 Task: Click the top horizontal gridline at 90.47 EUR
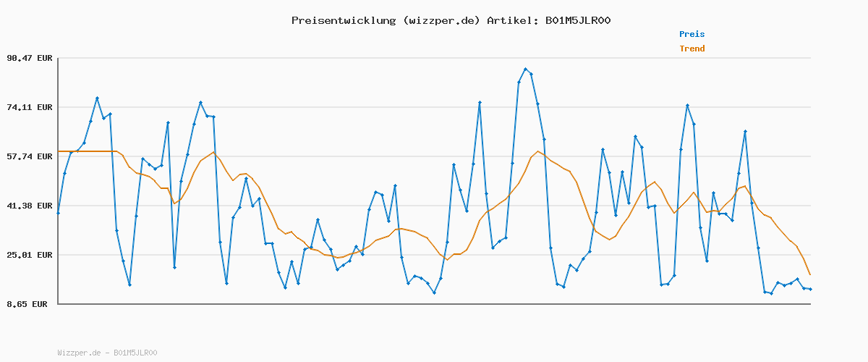pos(434,58)
